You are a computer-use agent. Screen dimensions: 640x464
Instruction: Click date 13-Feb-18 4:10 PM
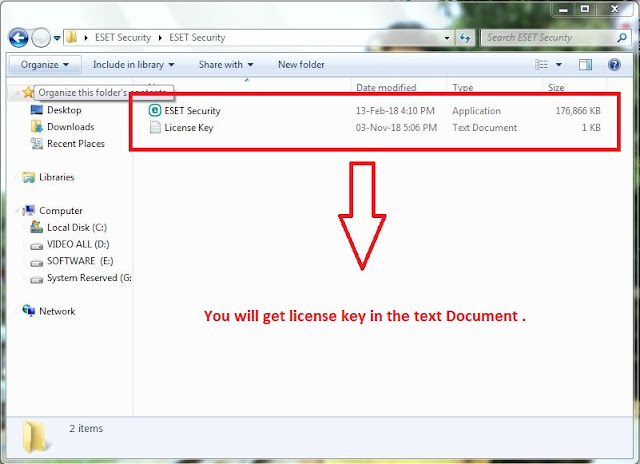point(395,111)
